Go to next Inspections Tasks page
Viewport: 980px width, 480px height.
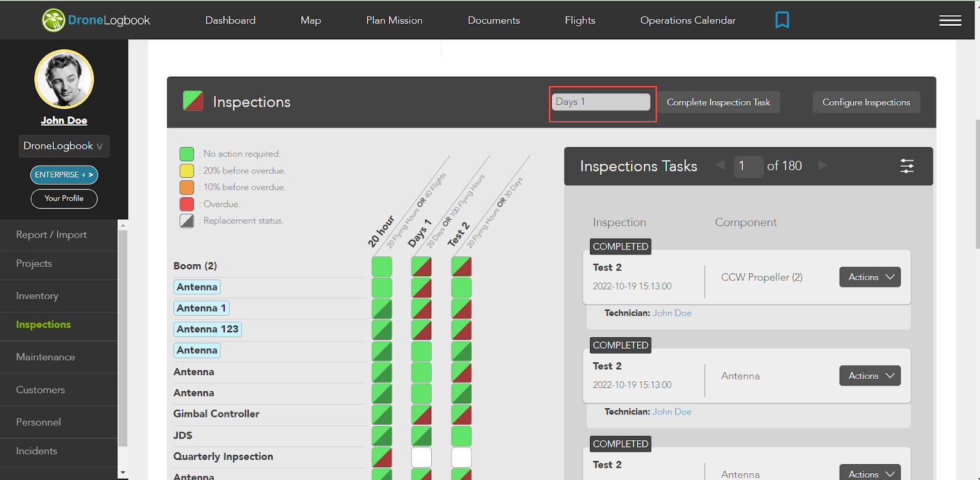(823, 165)
